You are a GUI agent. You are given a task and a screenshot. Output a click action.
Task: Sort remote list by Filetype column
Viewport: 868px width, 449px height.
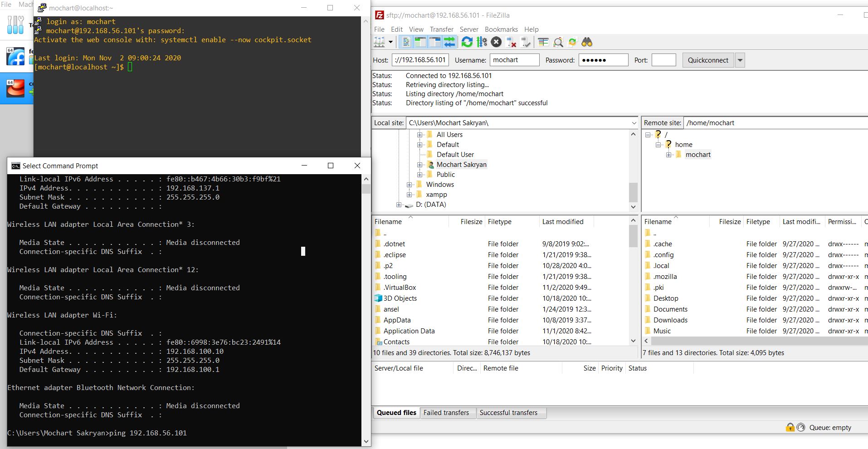761,222
